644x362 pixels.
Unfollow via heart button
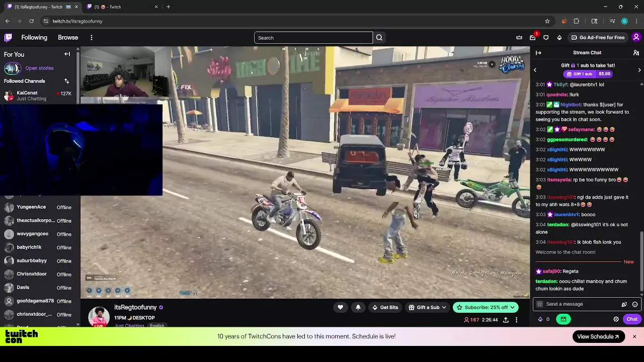coord(341,307)
